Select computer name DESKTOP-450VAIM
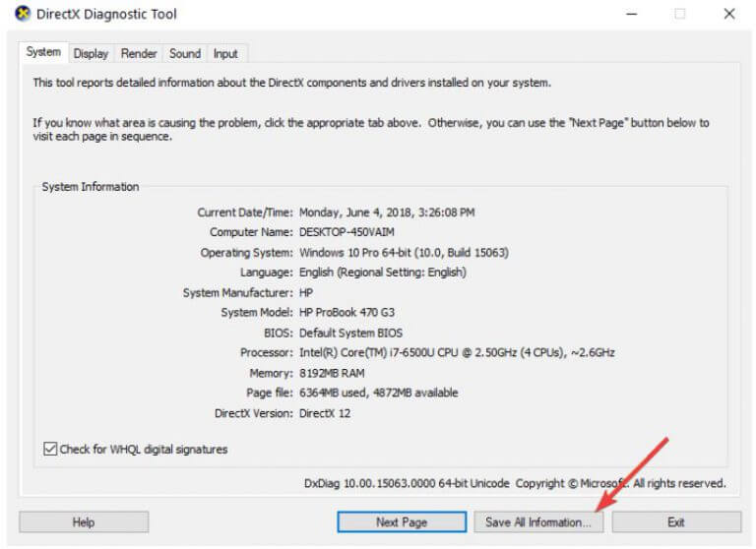756x549 pixels. [x=346, y=232]
